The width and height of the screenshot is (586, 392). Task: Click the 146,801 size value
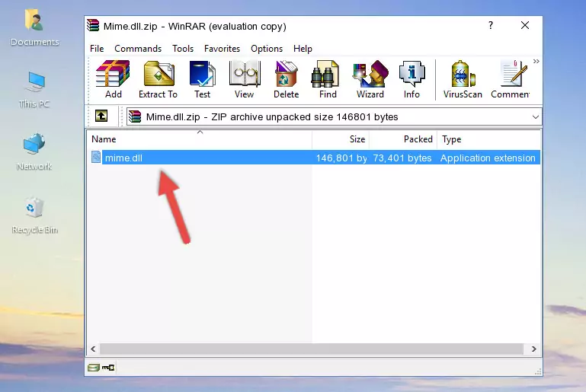pyautogui.click(x=341, y=158)
